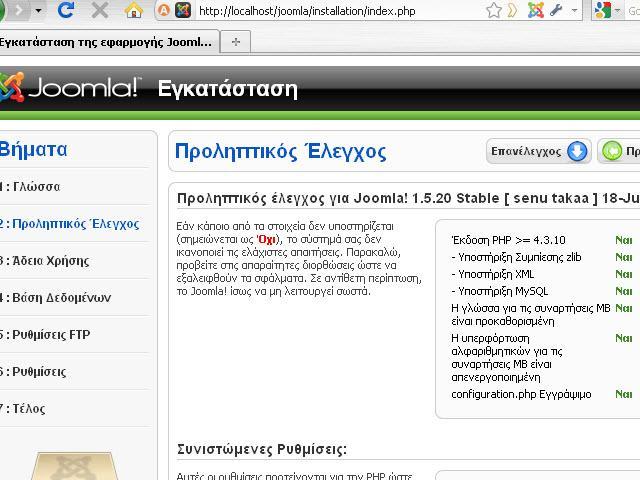Screen dimensions: 640x480
Task: Select step 4 : Βάση Δεδομένων
Action: pyautogui.click(x=55, y=298)
